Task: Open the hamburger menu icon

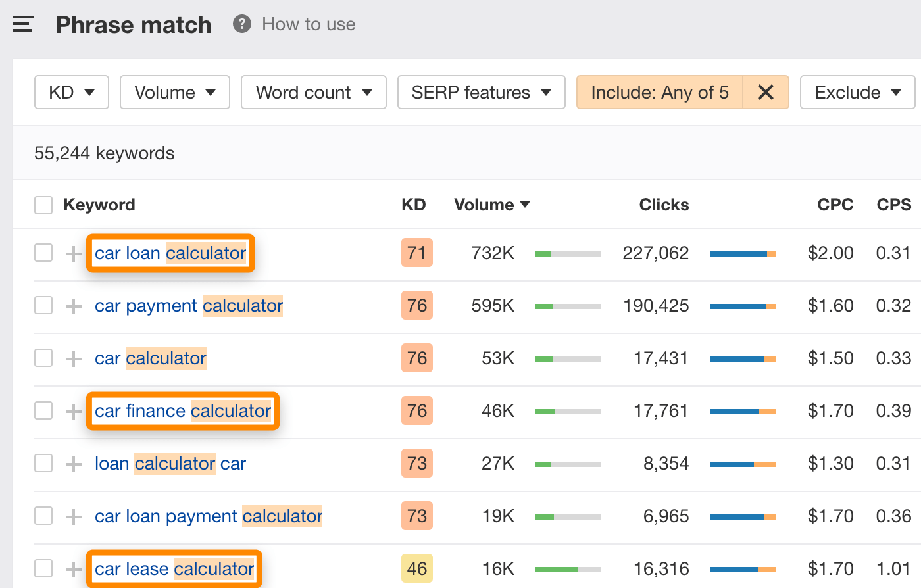Action: tap(23, 25)
